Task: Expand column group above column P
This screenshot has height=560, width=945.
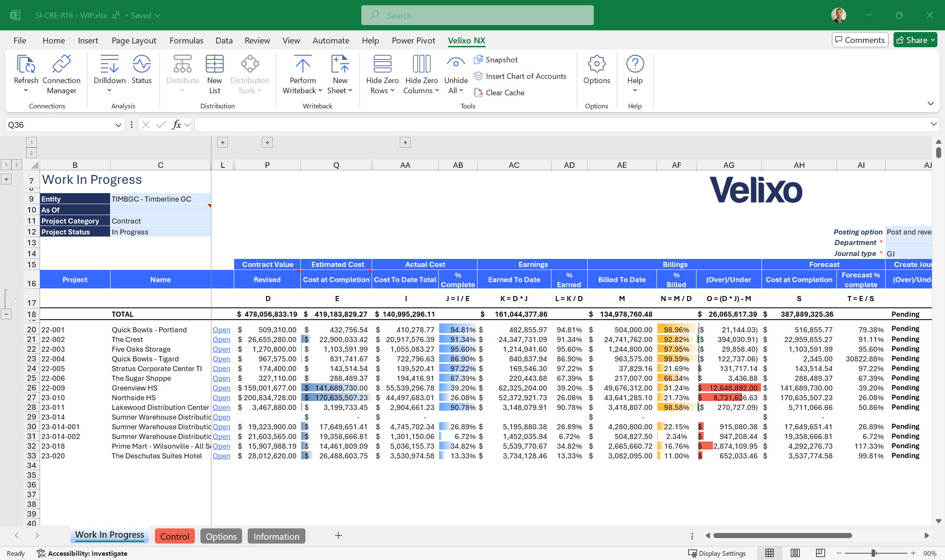Action: pyautogui.click(x=267, y=143)
